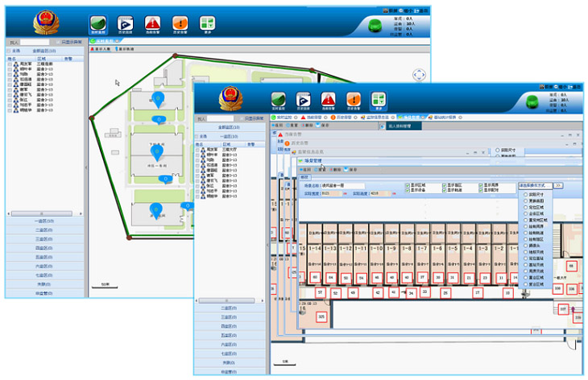Click the police badge logo in front window
This screenshot has width=588, height=380.
(233, 101)
